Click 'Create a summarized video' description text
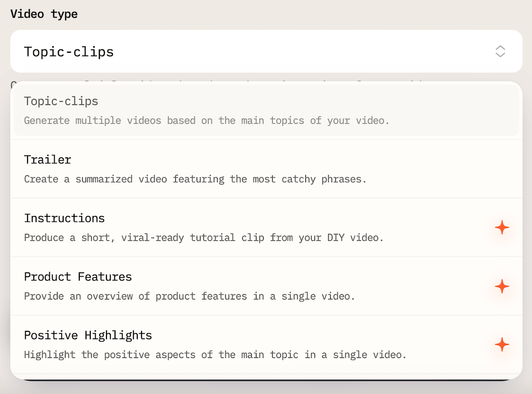Viewport: 532px width, 394px height. pos(195,179)
